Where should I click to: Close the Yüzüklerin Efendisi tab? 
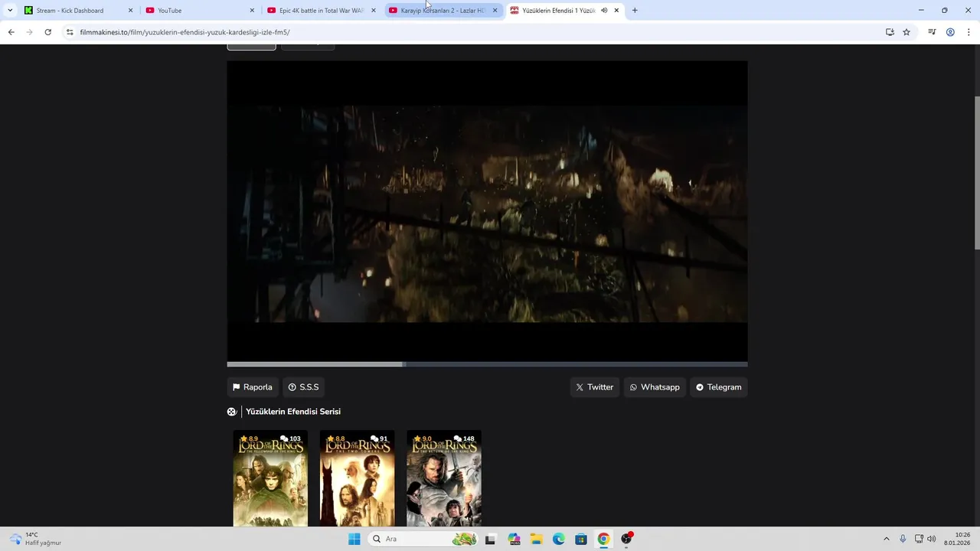click(616, 11)
